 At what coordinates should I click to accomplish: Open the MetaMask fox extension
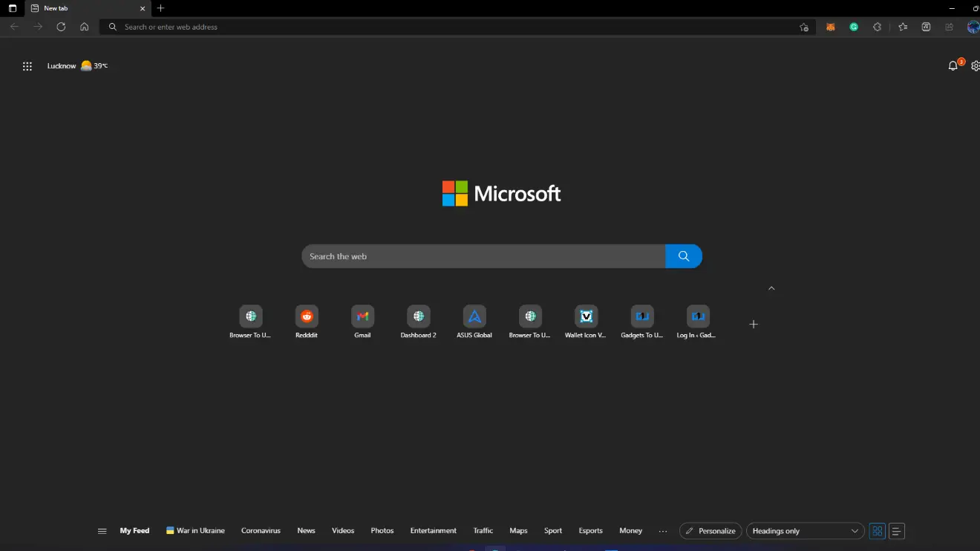tap(831, 27)
